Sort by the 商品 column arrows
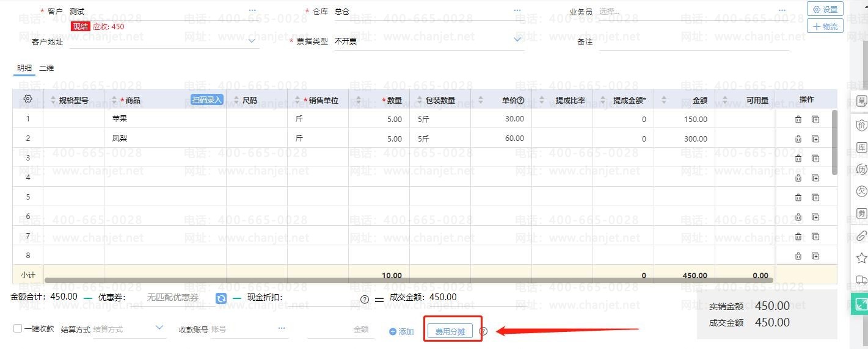Image resolution: width=868 pixels, height=349 pixels. pyautogui.click(x=114, y=100)
